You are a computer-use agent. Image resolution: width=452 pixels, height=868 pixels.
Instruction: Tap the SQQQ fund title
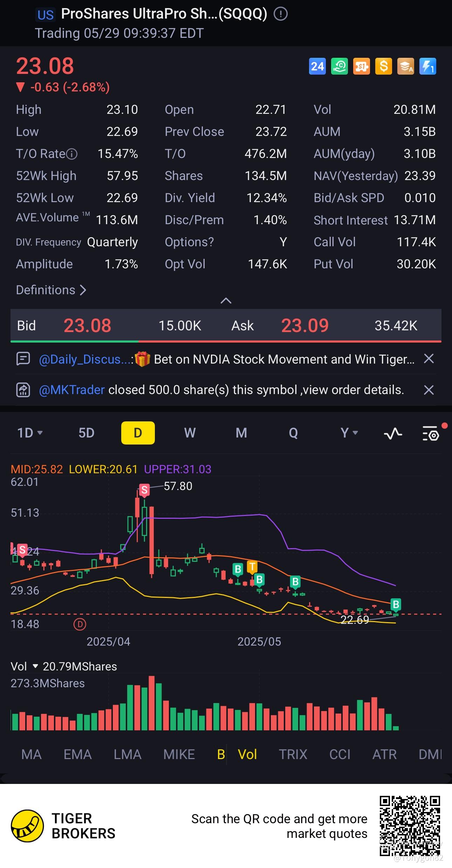[x=164, y=14]
